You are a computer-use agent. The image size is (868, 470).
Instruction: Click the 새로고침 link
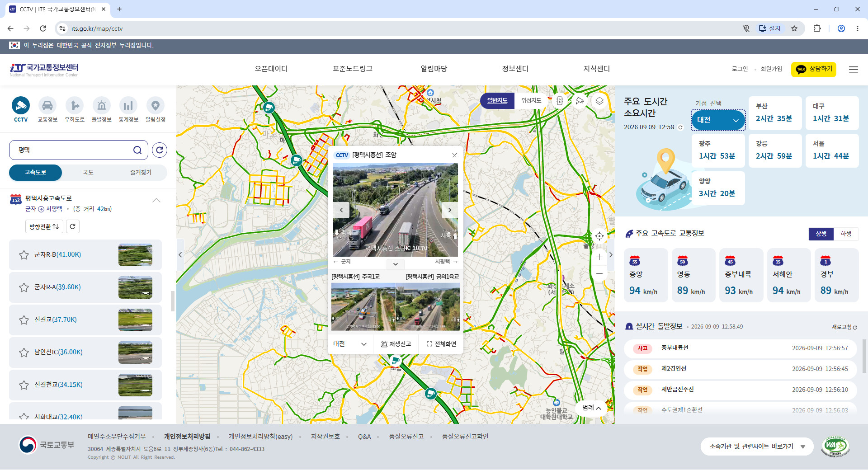(x=844, y=327)
